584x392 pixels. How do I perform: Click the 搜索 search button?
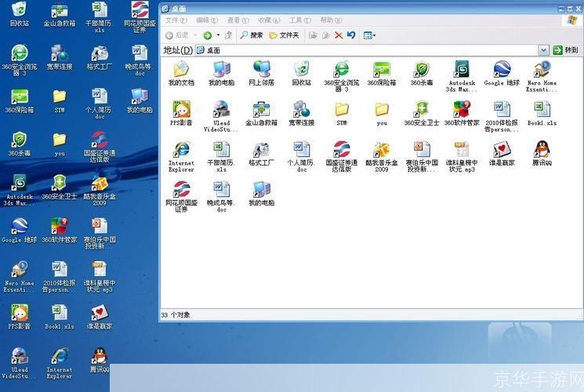click(252, 35)
